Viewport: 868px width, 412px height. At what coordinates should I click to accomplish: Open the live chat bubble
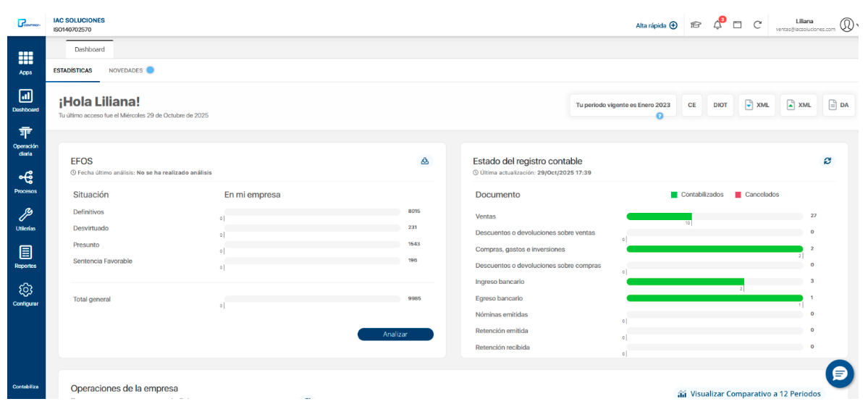[839, 374]
